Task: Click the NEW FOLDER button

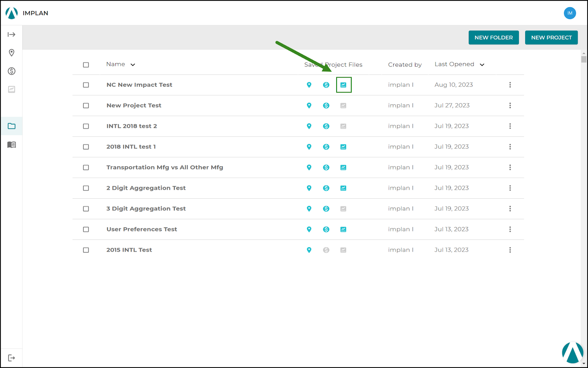Action: coord(494,37)
